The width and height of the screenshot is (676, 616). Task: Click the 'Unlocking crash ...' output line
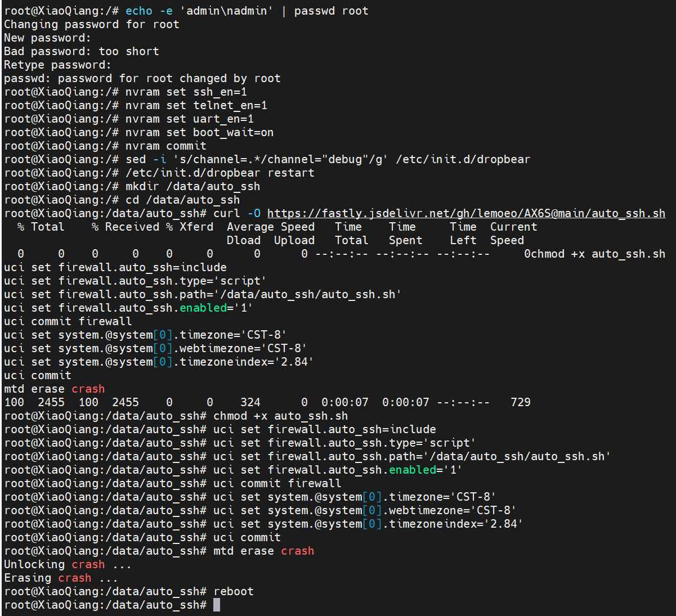click(68, 565)
